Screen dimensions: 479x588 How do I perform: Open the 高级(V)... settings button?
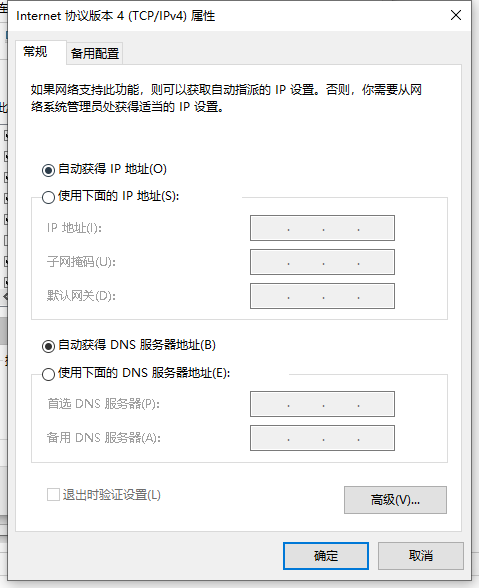point(395,500)
